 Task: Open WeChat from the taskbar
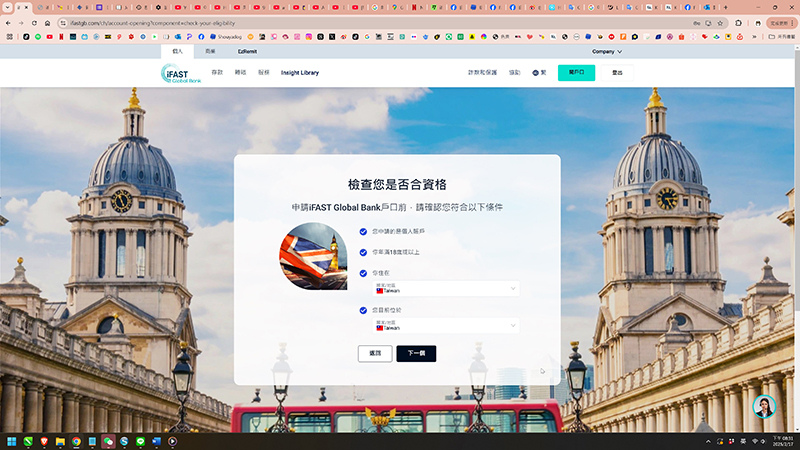[108, 441]
